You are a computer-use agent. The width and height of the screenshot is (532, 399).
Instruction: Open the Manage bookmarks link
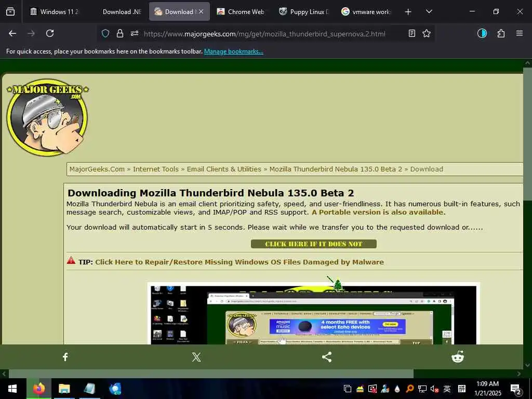click(233, 51)
